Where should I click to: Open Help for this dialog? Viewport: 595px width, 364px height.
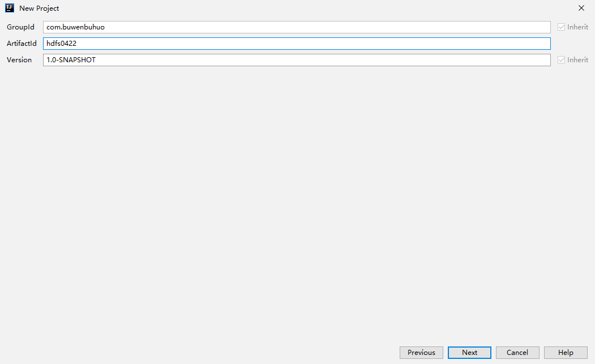point(566,353)
